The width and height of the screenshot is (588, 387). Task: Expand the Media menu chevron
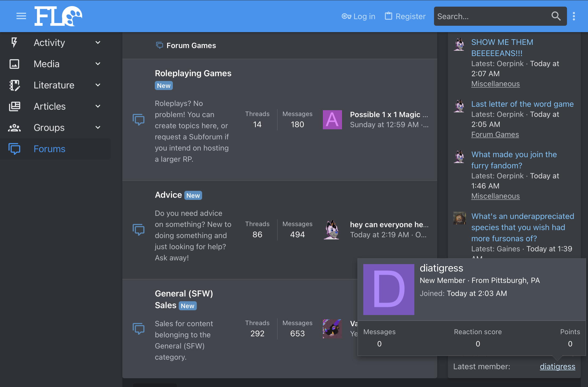point(98,64)
